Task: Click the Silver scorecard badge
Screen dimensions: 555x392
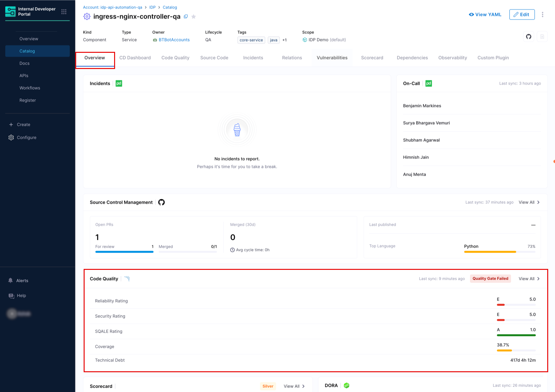Action: point(268,386)
